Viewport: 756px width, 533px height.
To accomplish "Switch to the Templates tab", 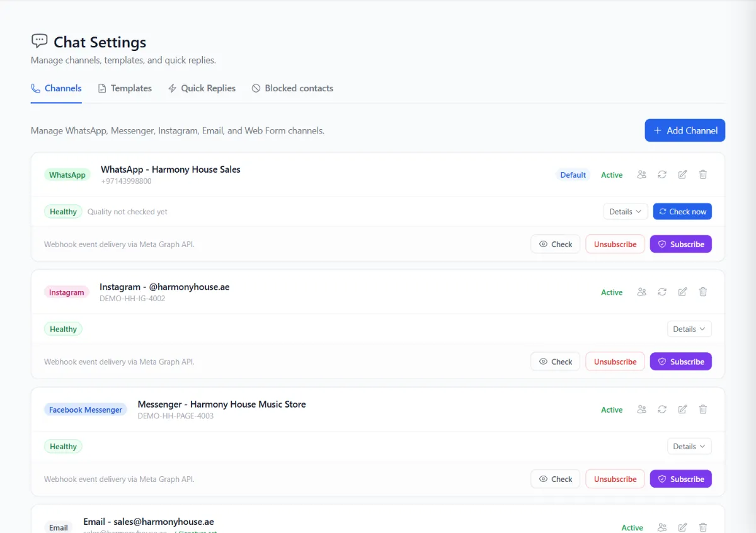I will click(125, 88).
